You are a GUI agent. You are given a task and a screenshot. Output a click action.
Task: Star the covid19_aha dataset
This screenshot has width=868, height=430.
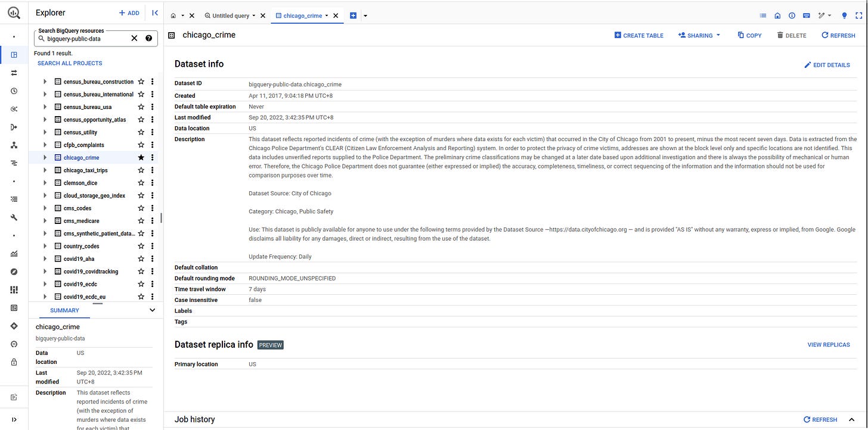141,259
